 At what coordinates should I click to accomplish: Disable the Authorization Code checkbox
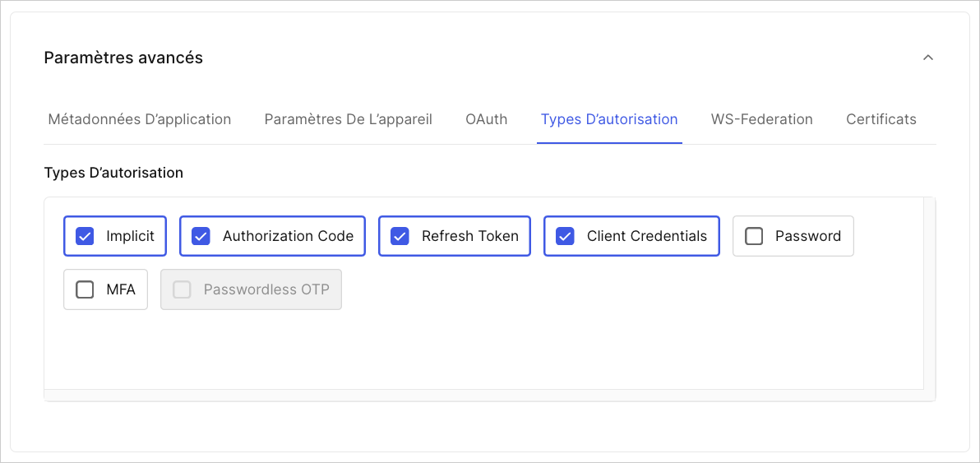(x=201, y=236)
